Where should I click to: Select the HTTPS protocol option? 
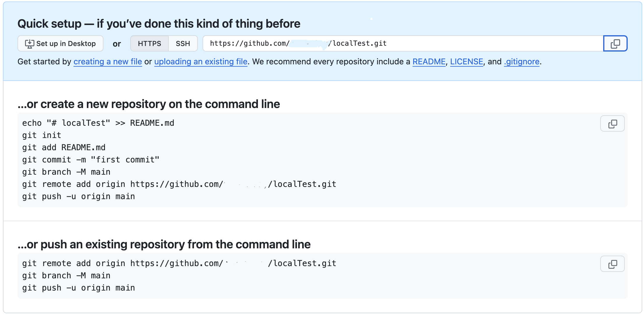149,44
